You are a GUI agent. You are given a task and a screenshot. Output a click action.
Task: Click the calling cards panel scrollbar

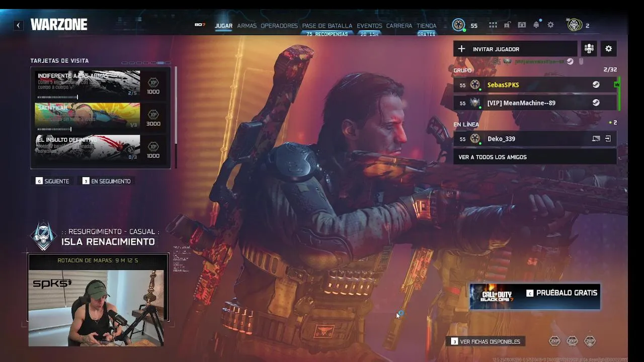176,106
